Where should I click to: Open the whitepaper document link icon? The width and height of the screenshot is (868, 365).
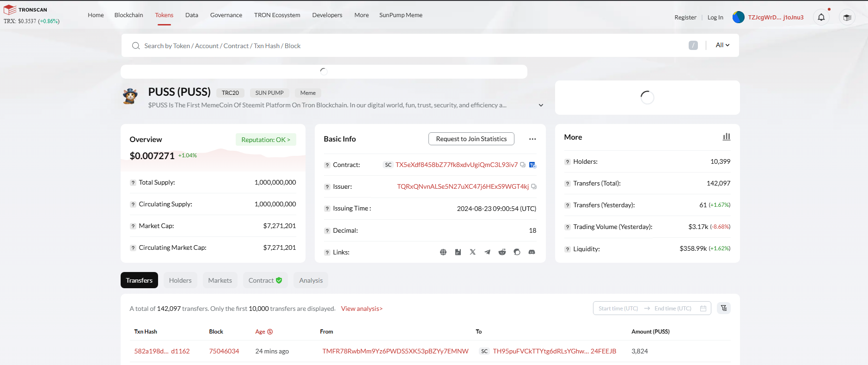point(458,252)
